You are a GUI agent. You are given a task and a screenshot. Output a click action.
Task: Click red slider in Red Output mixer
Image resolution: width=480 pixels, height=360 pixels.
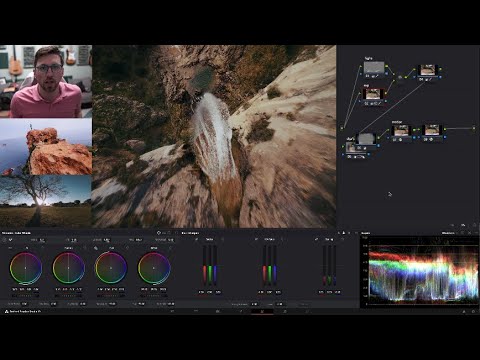[x=205, y=266]
